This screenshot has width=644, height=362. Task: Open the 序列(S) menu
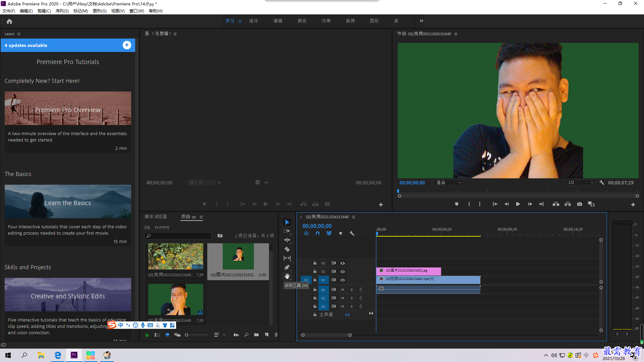pos(62,11)
